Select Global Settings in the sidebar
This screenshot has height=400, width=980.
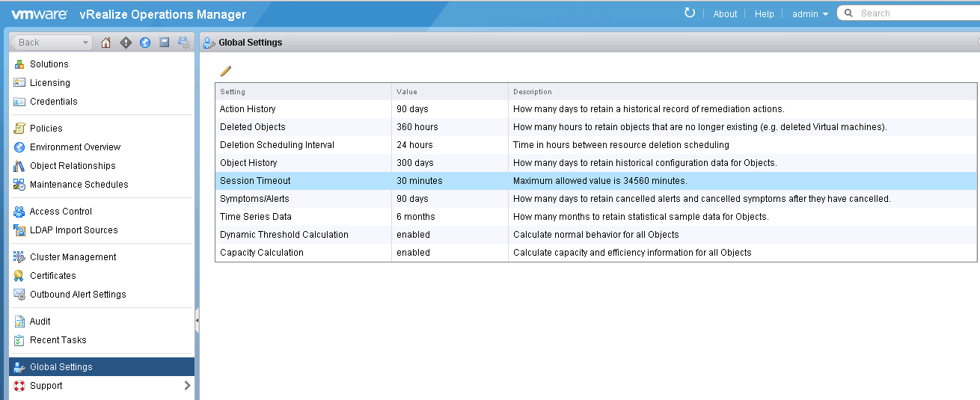coord(101,367)
